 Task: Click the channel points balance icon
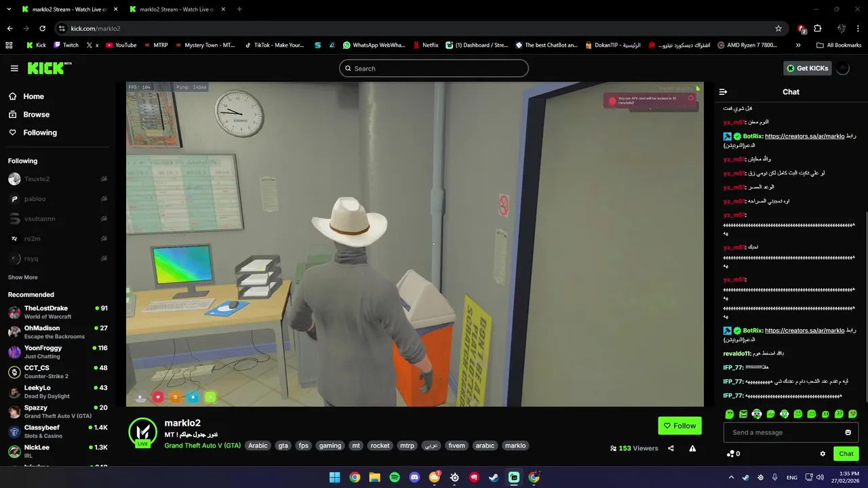[730, 454]
